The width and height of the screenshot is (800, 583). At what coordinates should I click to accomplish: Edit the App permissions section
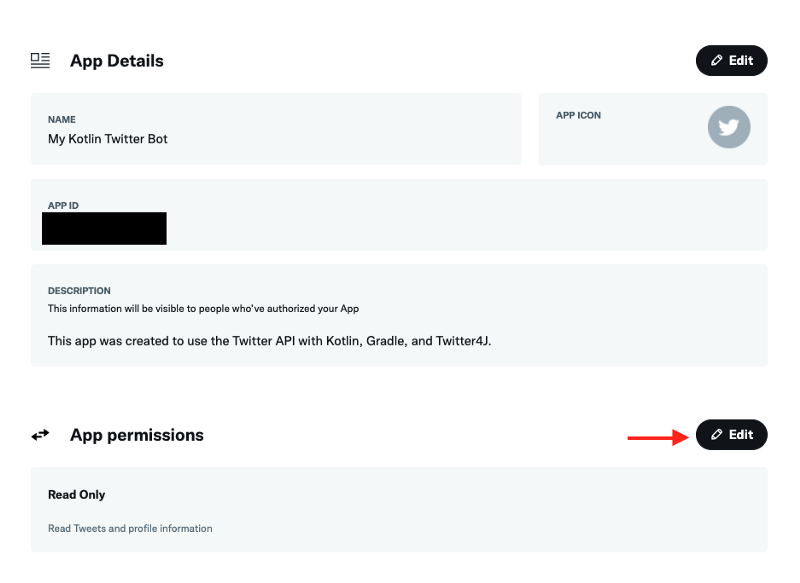coord(732,435)
